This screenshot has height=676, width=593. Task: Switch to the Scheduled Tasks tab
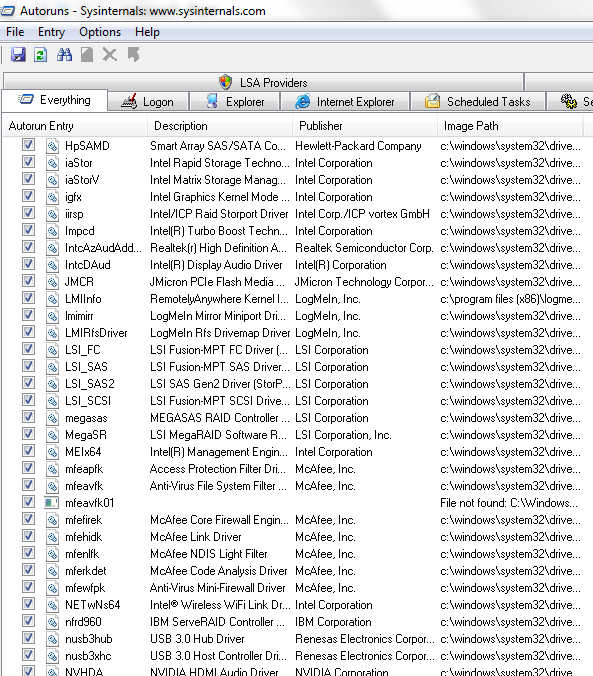478,102
